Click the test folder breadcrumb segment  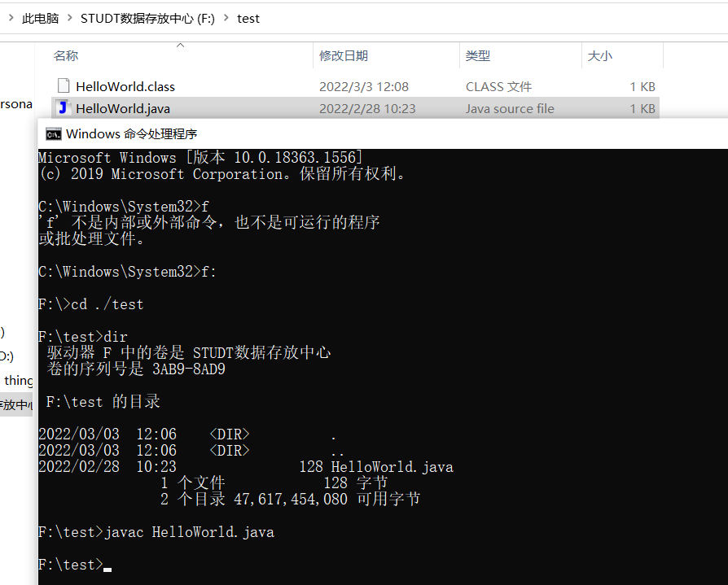coord(248,19)
